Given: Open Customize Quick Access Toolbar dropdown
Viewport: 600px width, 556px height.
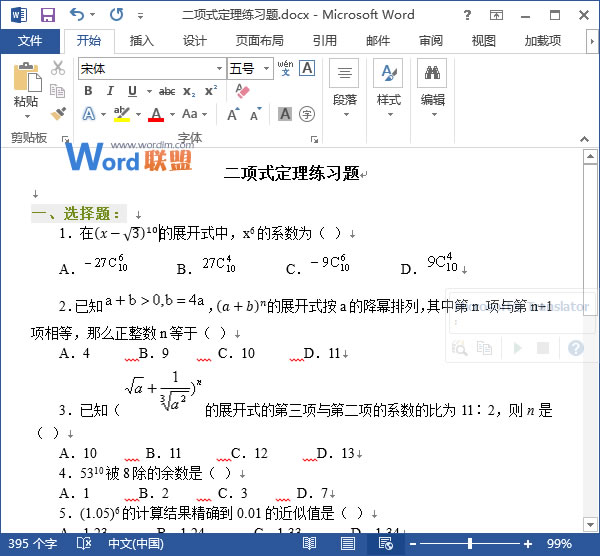Looking at the screenshot, I should point(140,16).
